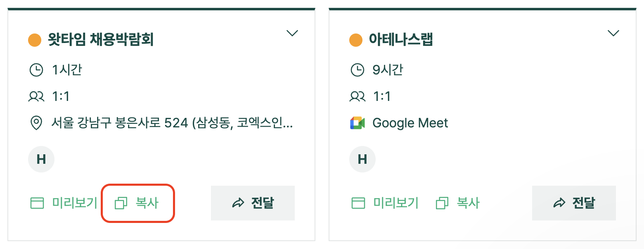This screenshot has height=249, width=644.
Task: Click the location pin icon beside 서울 강남구 address
Action: point(36,123)
